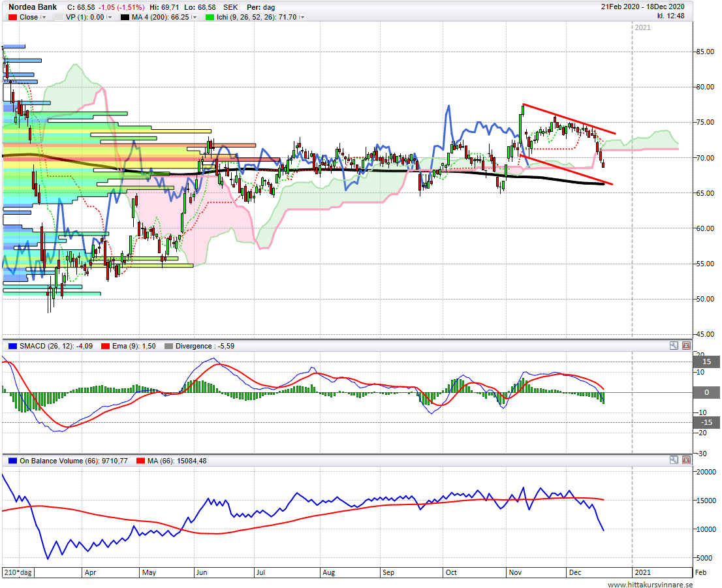
Task: Click the Jul label on time axis
Action: [x=260, y=572]
